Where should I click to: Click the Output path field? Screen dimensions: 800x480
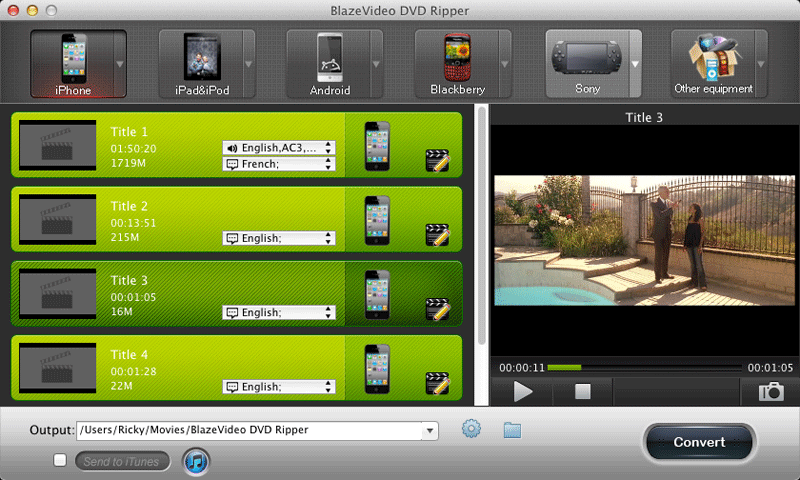tap(249, 431)
